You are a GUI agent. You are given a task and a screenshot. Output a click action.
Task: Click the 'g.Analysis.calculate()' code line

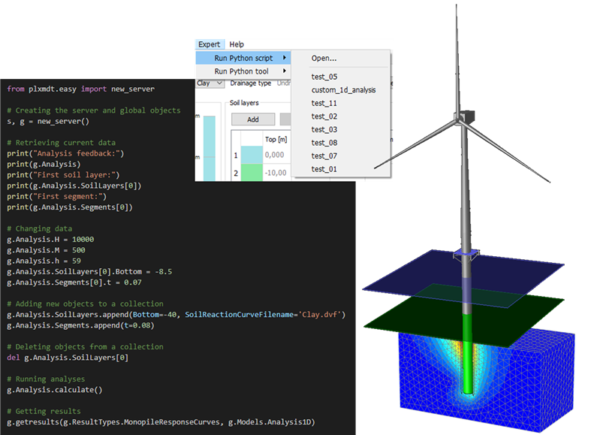coord(54,390)
